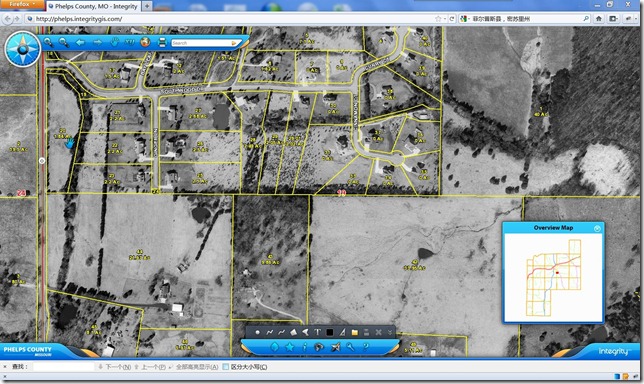Select the draw point tool
The width and height of the screenshot is (644, 384).
(258, 332)
